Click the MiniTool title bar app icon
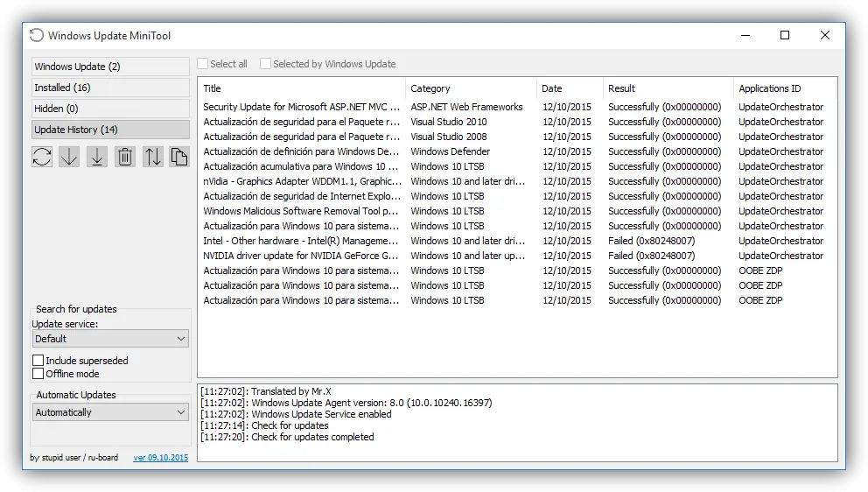 (x=37, y=36)
